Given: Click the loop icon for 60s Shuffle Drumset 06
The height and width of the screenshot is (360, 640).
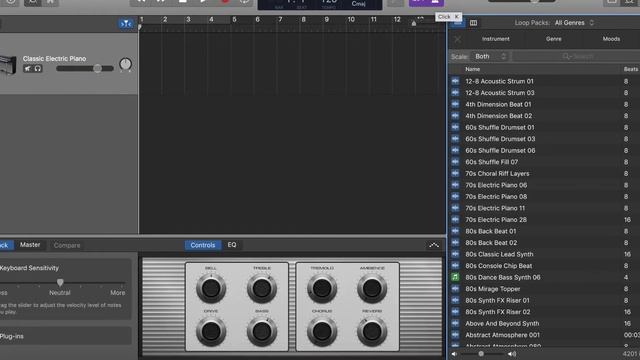Looking at the screenshot, I should click(x=455, y=150).
